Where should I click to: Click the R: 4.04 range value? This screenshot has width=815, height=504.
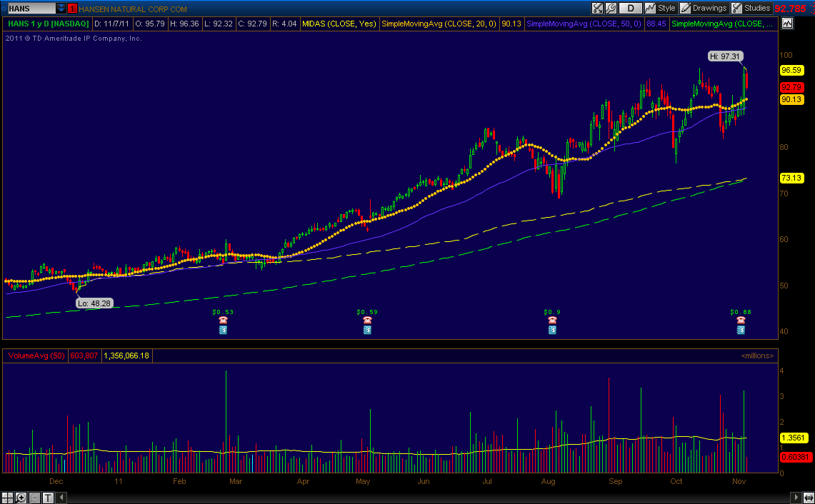tap(284, 24)
